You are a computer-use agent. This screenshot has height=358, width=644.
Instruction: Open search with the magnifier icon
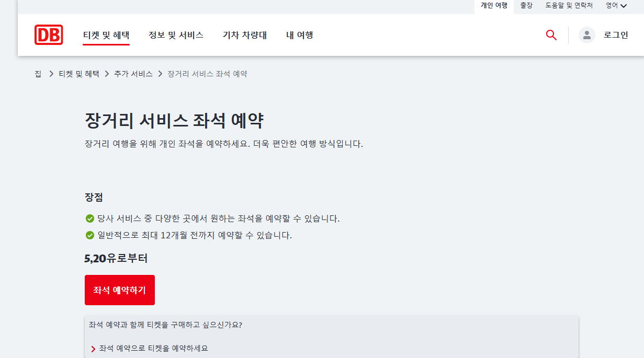pos(551,35)
